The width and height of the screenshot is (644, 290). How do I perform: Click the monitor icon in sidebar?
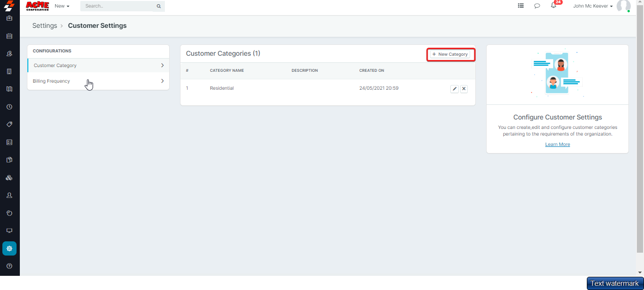pyautogui.click(x=9, y=231)
